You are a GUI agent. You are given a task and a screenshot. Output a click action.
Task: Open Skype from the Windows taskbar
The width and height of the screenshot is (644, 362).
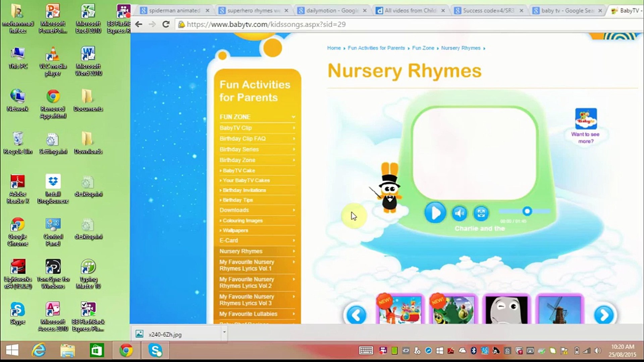coord(155,351)
